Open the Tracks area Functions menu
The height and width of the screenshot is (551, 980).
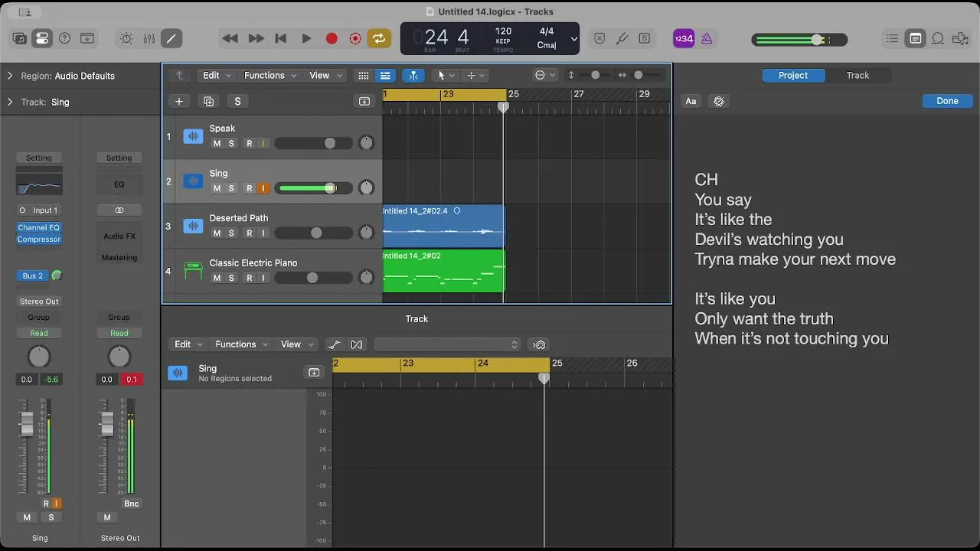270,75
